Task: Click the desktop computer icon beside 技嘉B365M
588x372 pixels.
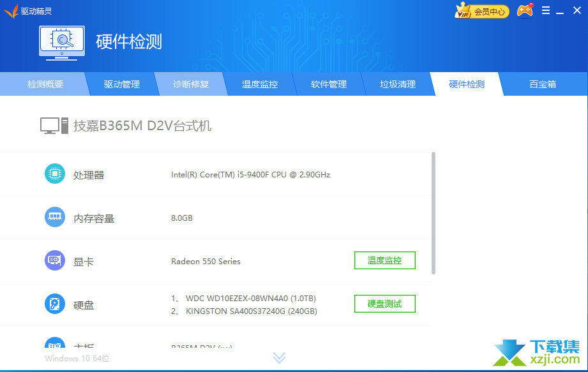Action: [54, 126]
